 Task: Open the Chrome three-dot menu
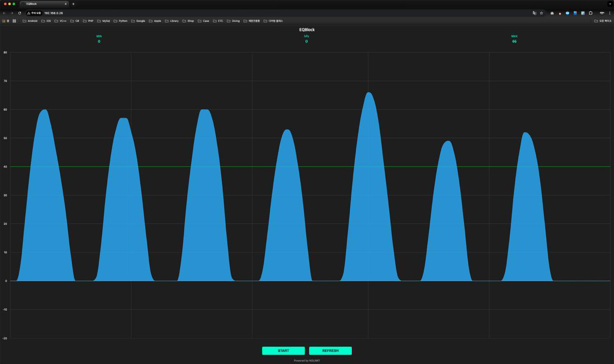pyautogui.click(x=610, y=13)
